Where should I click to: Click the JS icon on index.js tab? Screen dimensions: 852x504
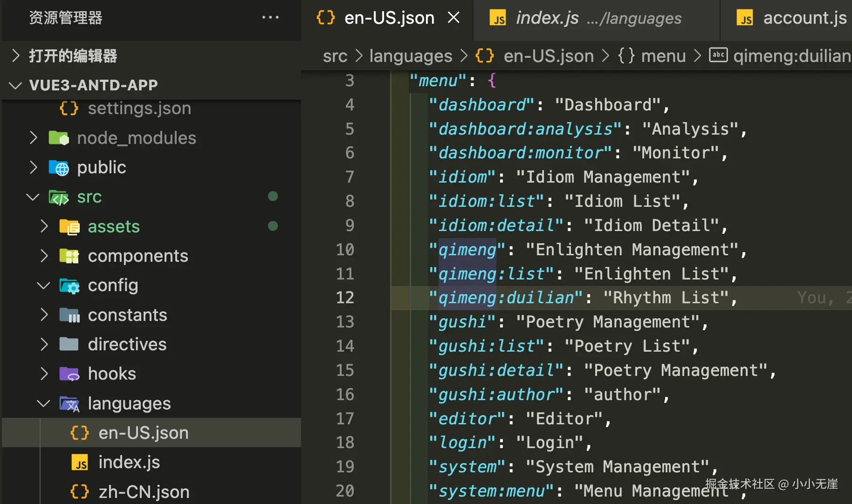pos(498,18)
